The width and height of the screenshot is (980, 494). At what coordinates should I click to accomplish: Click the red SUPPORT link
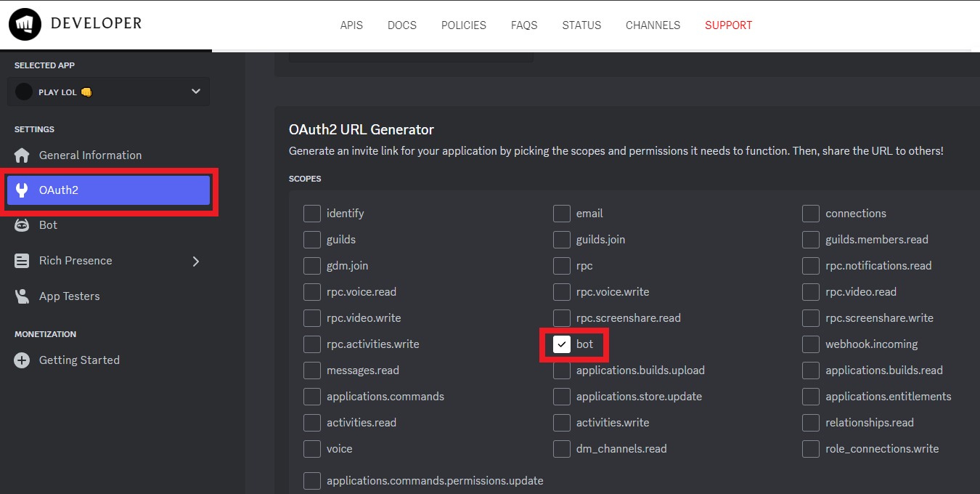[x=729, y=25]
